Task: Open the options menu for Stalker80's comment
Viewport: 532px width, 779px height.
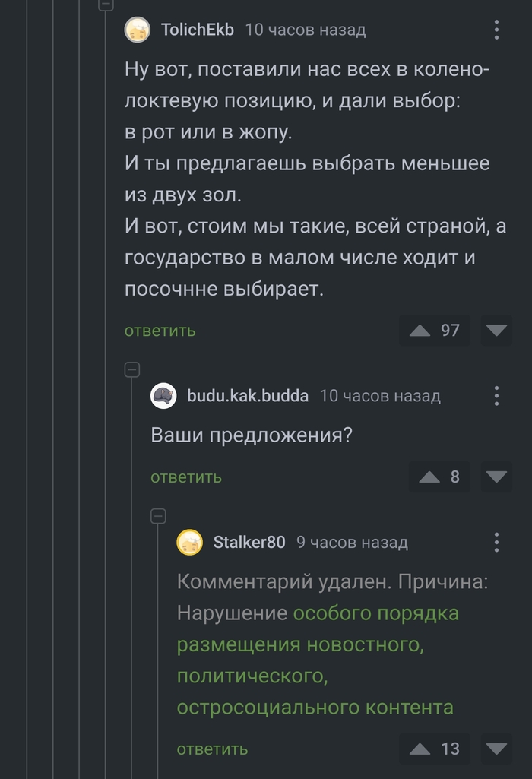Action: [496, 542]
